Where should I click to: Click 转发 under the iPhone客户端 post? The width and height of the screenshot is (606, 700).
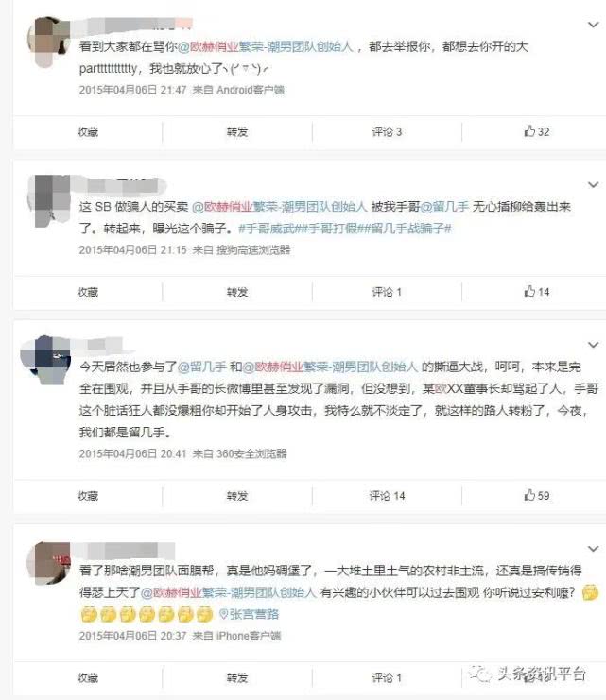[237, 677]
